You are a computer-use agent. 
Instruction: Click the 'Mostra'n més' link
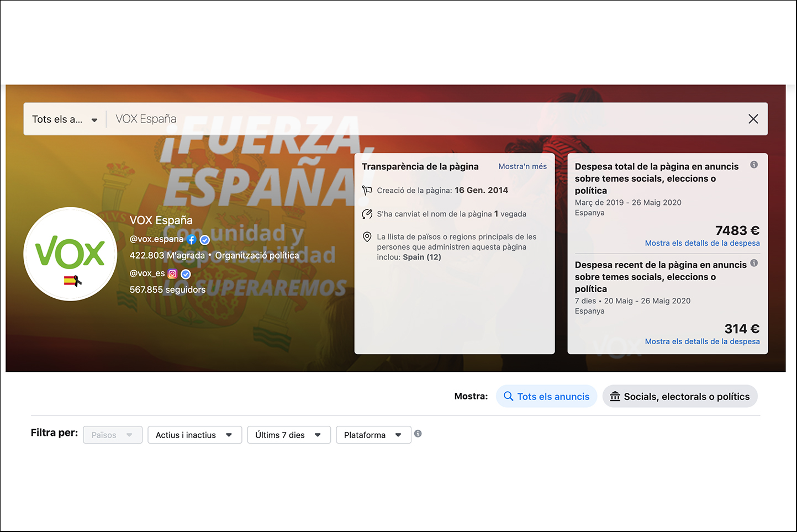[x=522, y=166]
